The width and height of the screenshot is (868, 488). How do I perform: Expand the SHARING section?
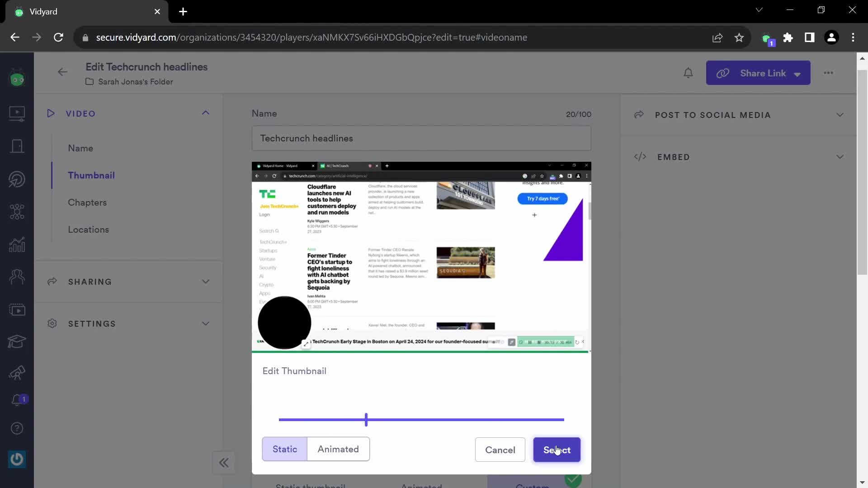tap(206, 282)
